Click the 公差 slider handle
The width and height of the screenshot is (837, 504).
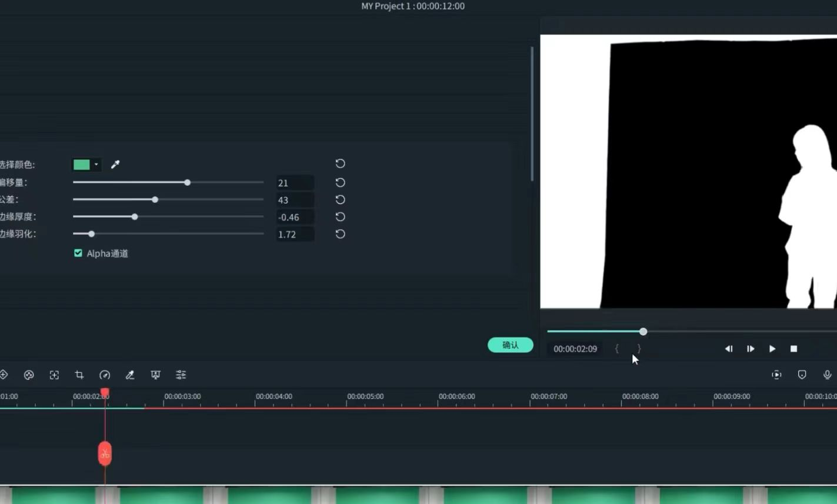[x=155, y=199]
